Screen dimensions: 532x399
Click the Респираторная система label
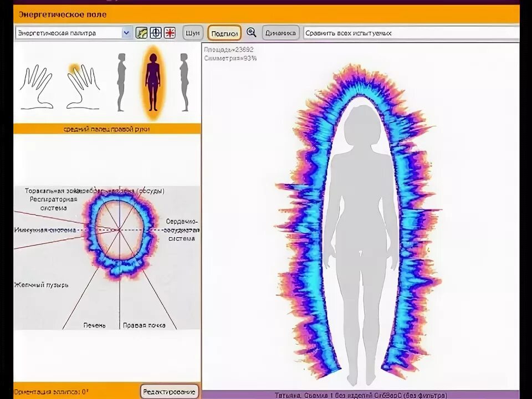pyautogui.click(x=54, y=203)
